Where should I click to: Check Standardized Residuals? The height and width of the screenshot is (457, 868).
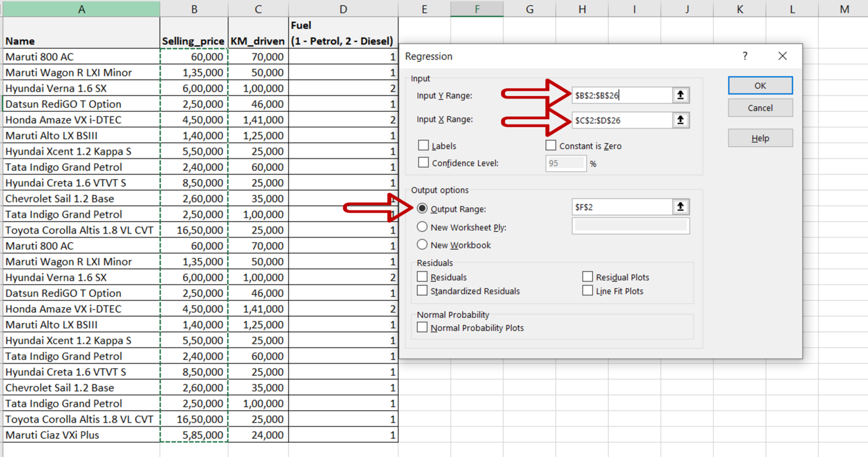click(x=422, y=290)
